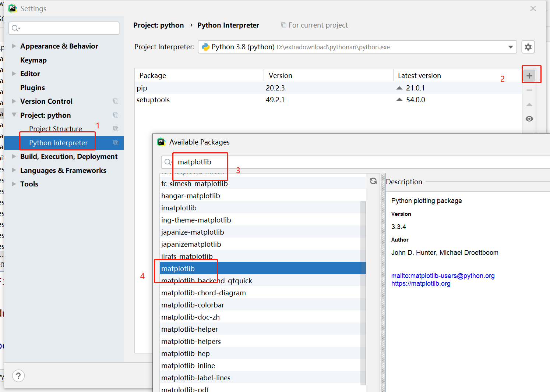Select matplotlib-chord-diagram package
The image size is (550, 392).
pos(260,293)
